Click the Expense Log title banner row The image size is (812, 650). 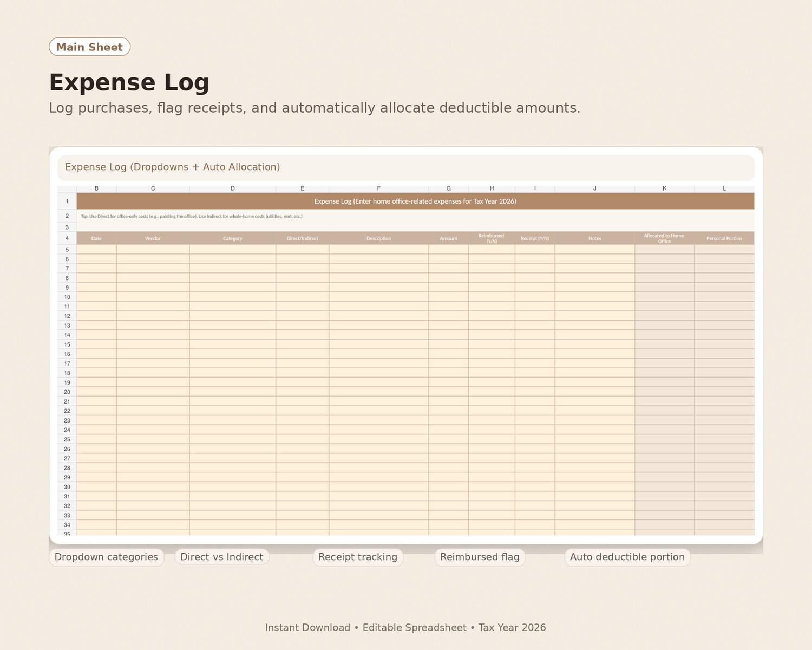[x=415, y=201]
